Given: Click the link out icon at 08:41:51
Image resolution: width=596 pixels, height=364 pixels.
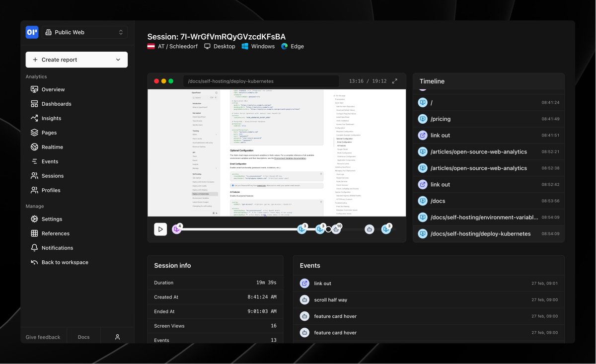Looking at the screenshot, I should [423, 135].
